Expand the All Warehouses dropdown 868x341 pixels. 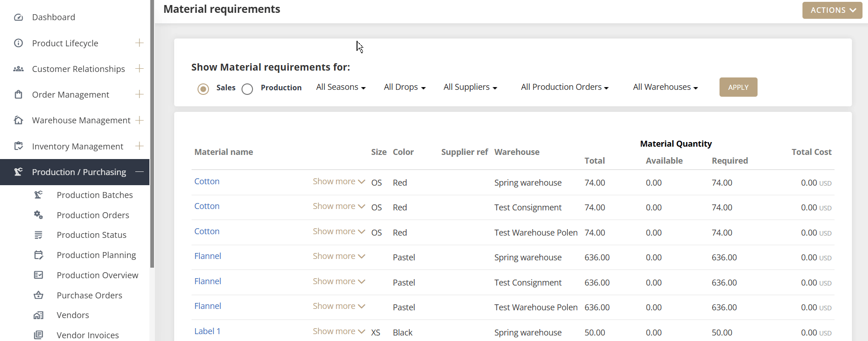pos(665,87)
